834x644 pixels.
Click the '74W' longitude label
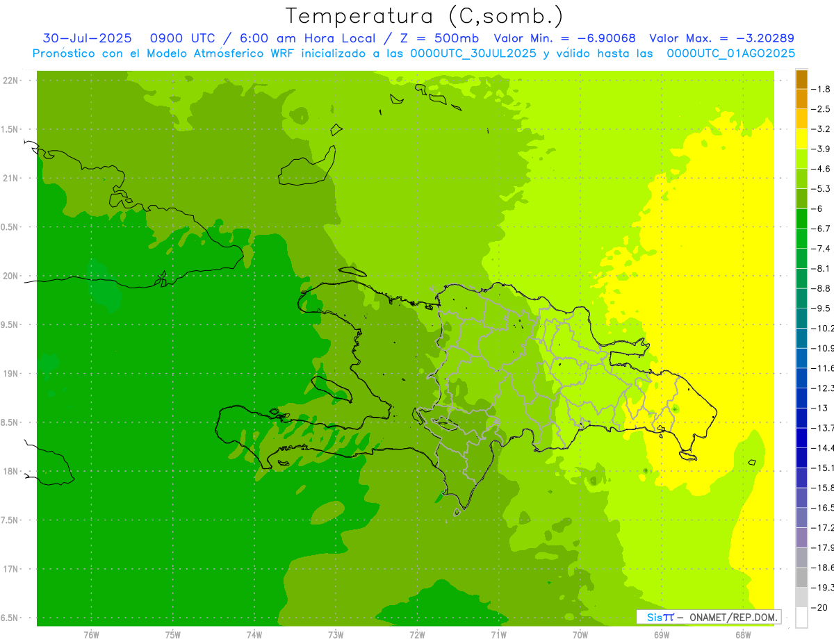coord(254,634)
